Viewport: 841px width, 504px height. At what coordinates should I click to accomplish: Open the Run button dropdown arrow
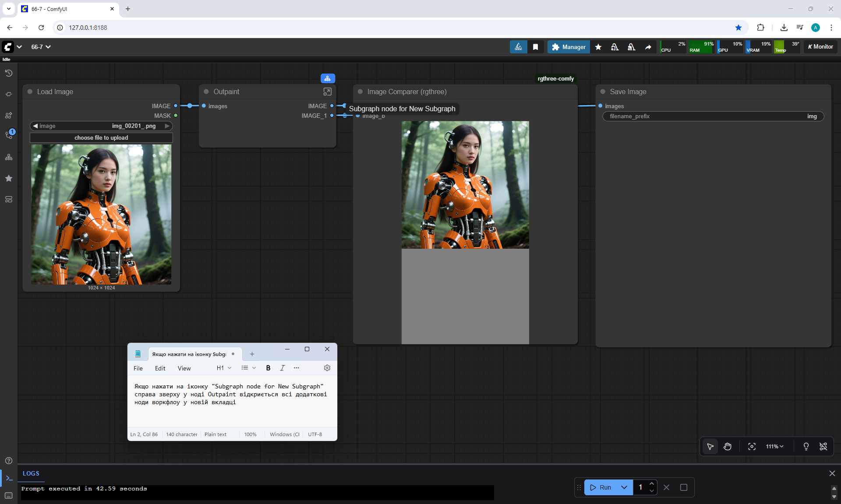[x=624, y=487]
